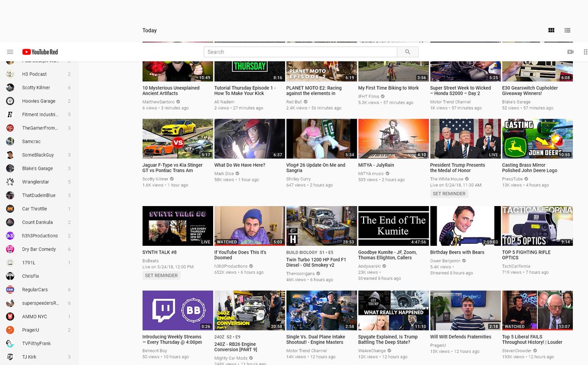The height and width of the screenshot is (365, 588).
Task: Open the hamburger guide menu
Action: coord(10,52)
